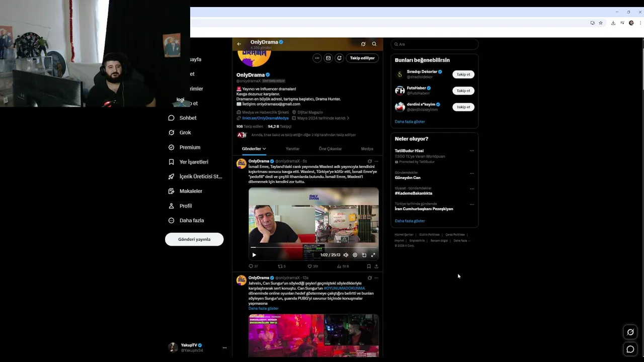Open Chrome three-dot menu
Viewport: 644px width, 362px height.
640,23
